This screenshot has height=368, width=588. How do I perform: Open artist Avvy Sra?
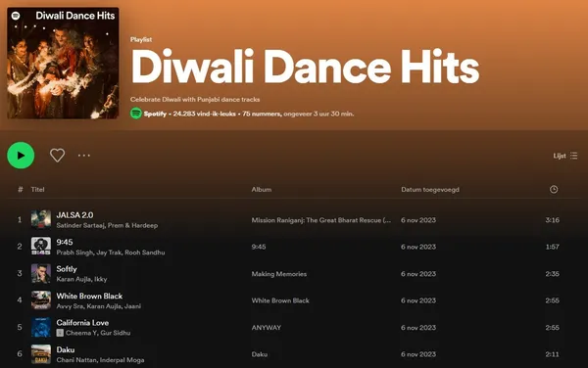click(70, 306)
